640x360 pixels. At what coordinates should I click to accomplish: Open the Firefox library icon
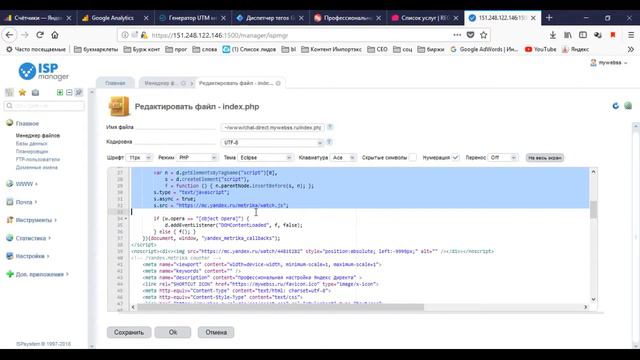[x=568, y=35]
